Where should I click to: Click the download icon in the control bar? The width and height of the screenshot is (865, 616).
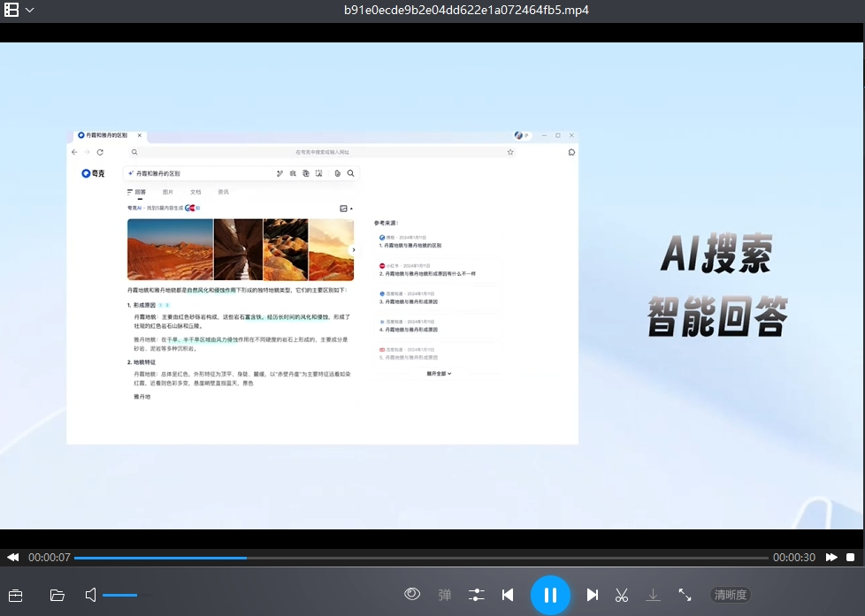(x=653, y=595)
